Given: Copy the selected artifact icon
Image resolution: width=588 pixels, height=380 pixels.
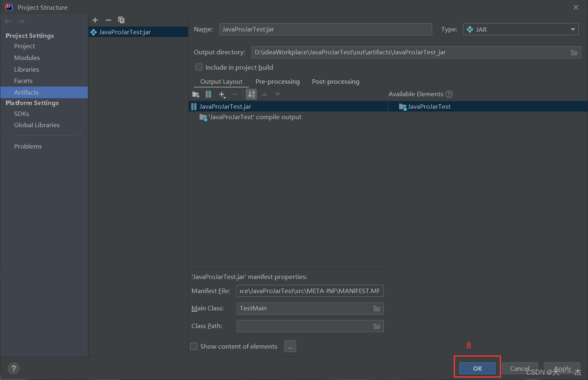Looking at the screenshot, I should click(121, 20).
